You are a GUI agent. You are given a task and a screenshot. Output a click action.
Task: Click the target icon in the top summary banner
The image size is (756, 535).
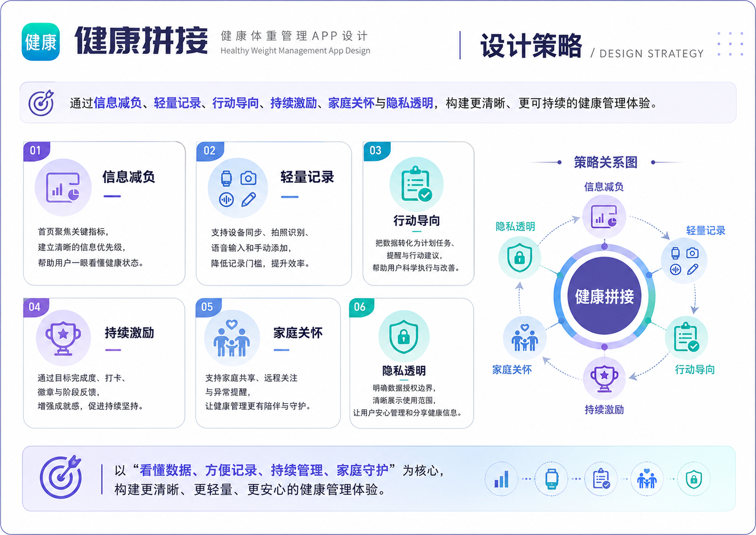point(41,103)
